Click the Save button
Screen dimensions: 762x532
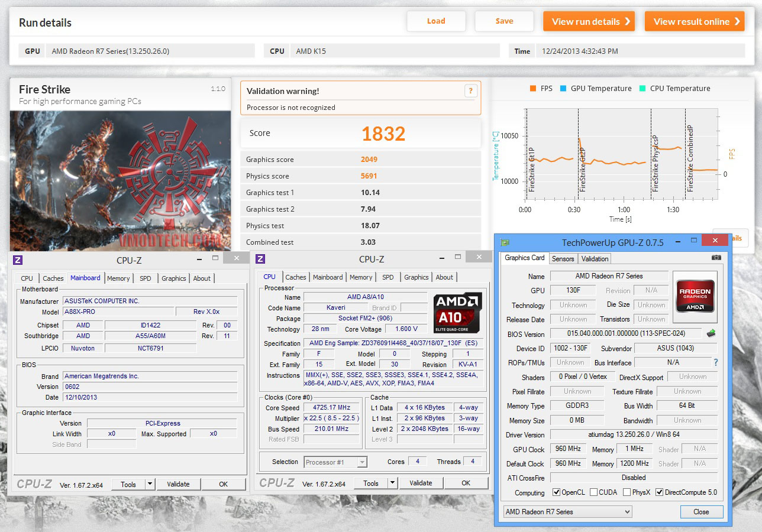(x=504, y=21)
